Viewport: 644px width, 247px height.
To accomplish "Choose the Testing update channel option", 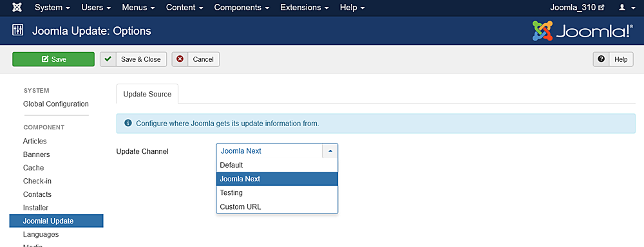I will 277,192.
